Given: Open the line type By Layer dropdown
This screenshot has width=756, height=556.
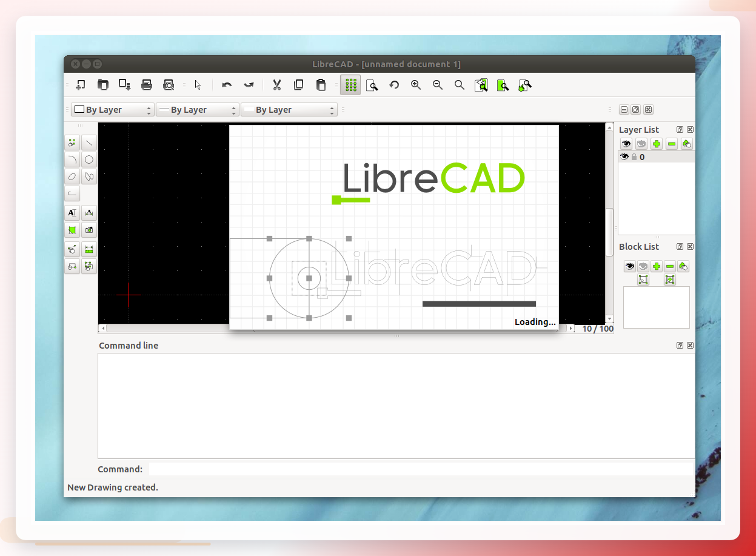Looking at the screenshot, I should 289,110.
